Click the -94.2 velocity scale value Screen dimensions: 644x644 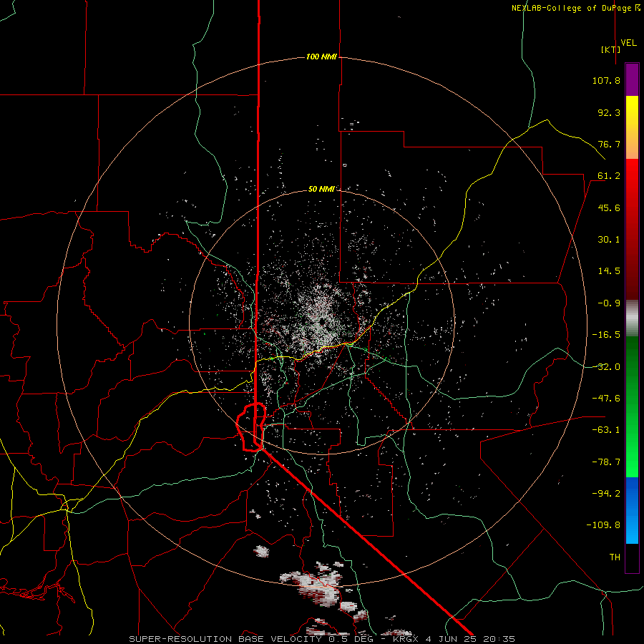(x=606, y=494)
